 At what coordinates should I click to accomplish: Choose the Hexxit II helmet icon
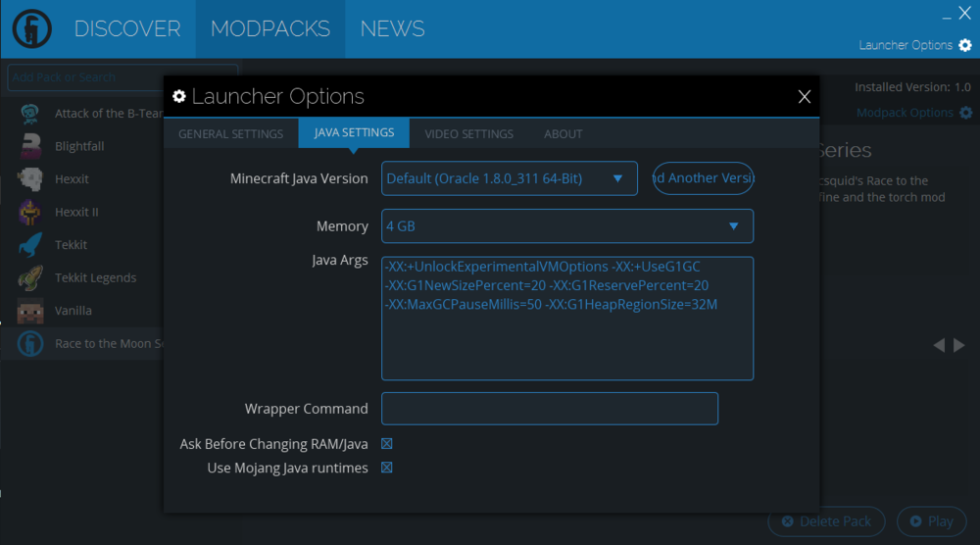tap(30, 213)
